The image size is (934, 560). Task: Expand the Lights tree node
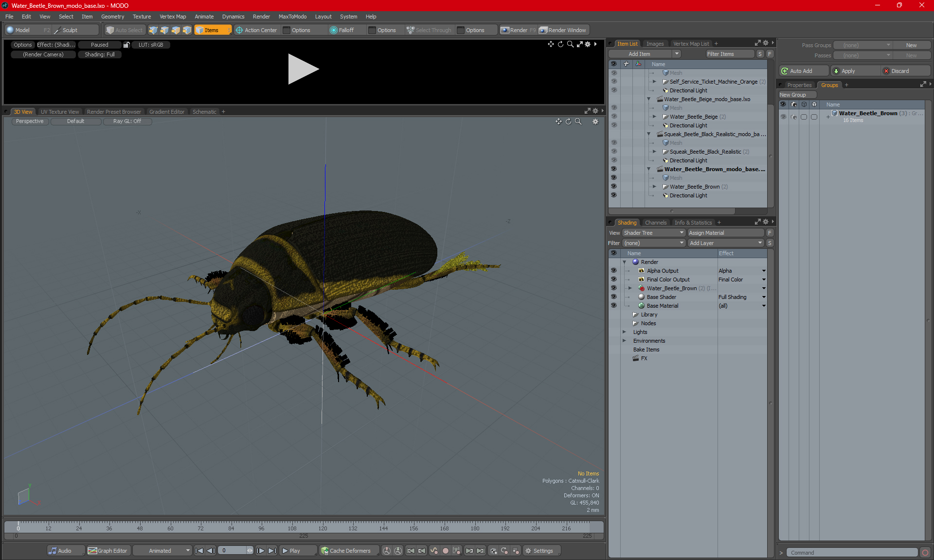(x=624, y=332)
